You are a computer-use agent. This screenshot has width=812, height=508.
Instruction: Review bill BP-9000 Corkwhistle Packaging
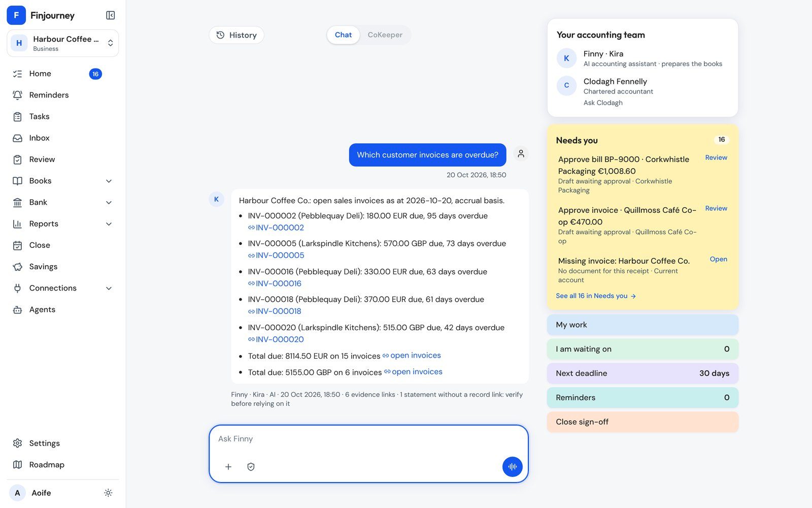[716, 157]
